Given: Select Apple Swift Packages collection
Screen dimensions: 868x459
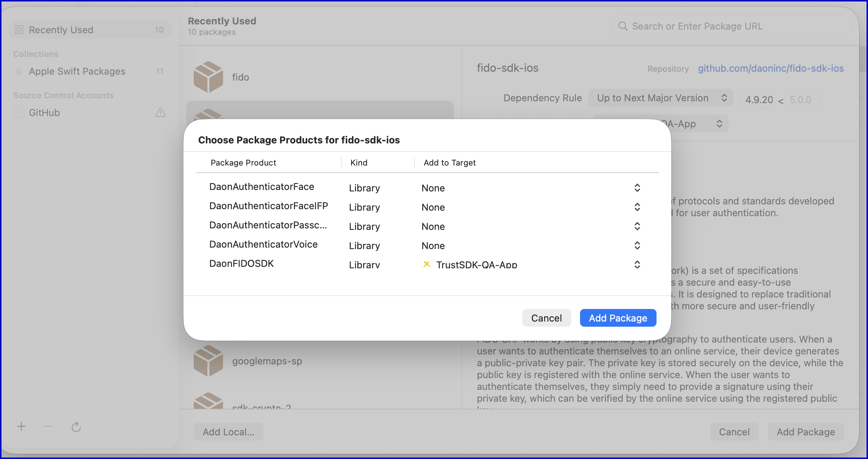Looking at the screenshot, I should [77, 71].
